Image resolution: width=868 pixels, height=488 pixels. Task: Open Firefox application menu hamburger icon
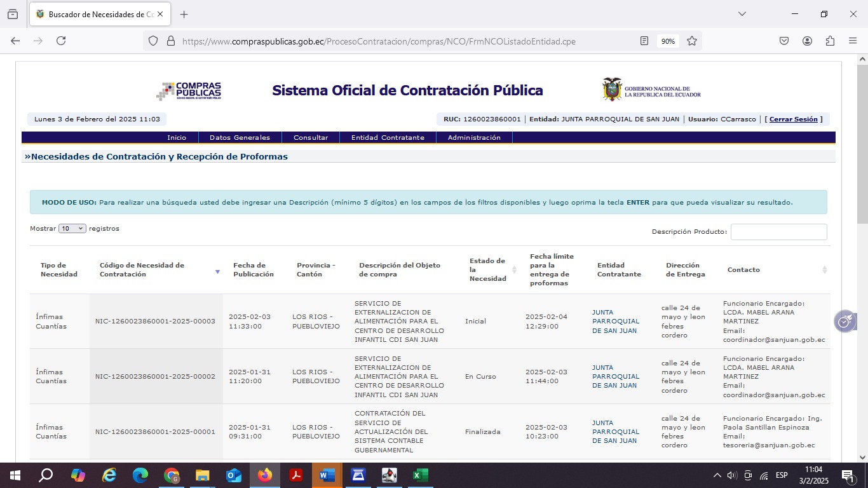point(853,41)
